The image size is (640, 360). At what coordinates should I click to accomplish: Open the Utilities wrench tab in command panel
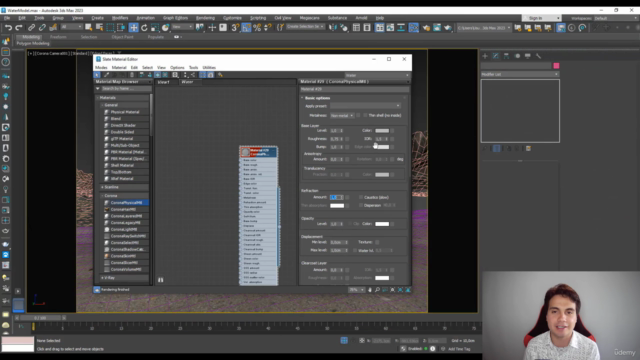pyautogui.click(x=538, y=56)
